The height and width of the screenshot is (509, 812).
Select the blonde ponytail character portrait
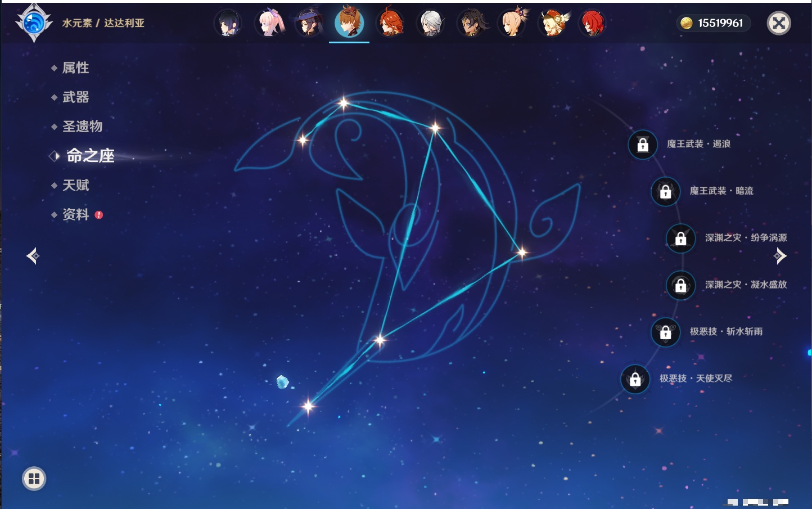tap(512, 24)
